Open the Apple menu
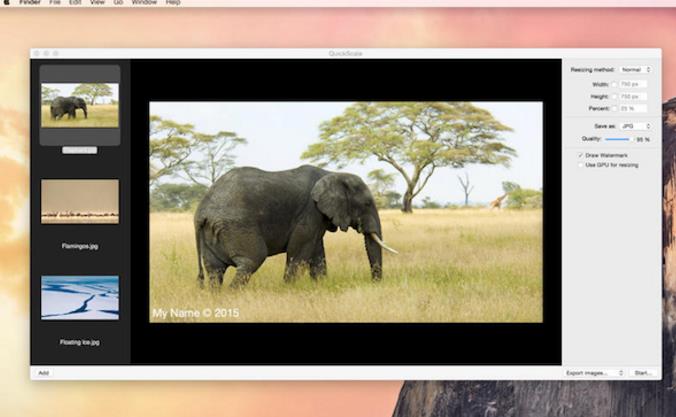Screen dimensions: 676x417 pyautogui.click(x=7, y=3)
